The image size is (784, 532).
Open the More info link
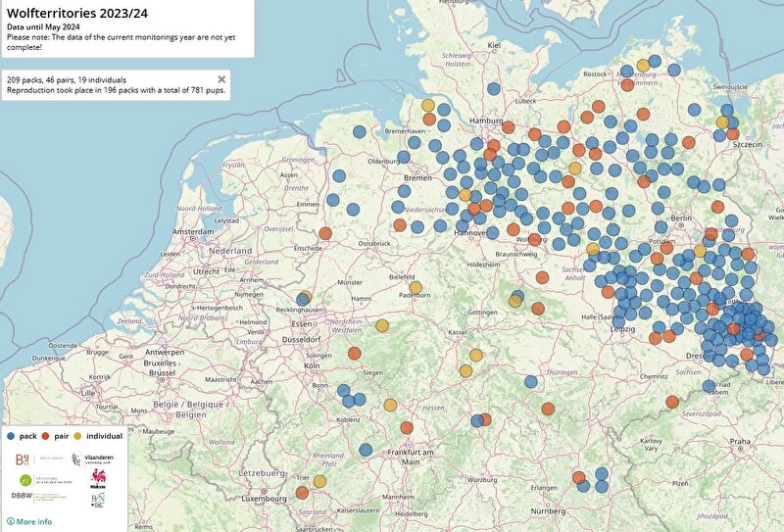(x=33, y=521)
